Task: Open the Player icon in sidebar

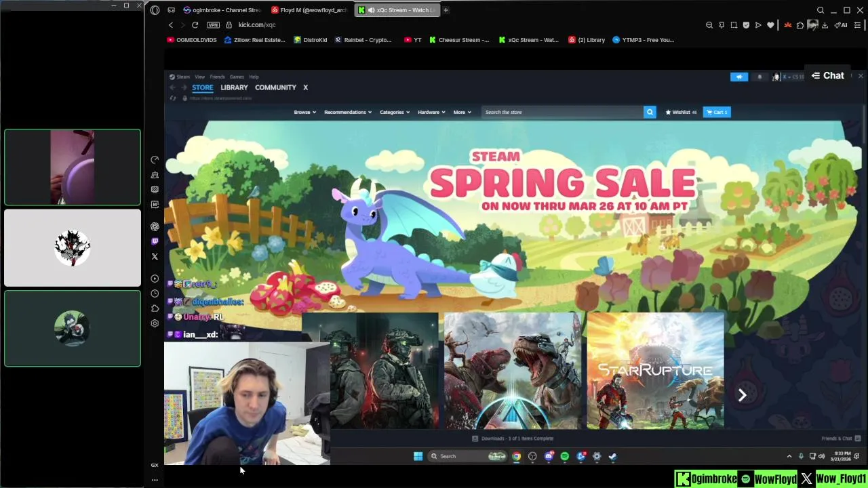Action: 155,279
